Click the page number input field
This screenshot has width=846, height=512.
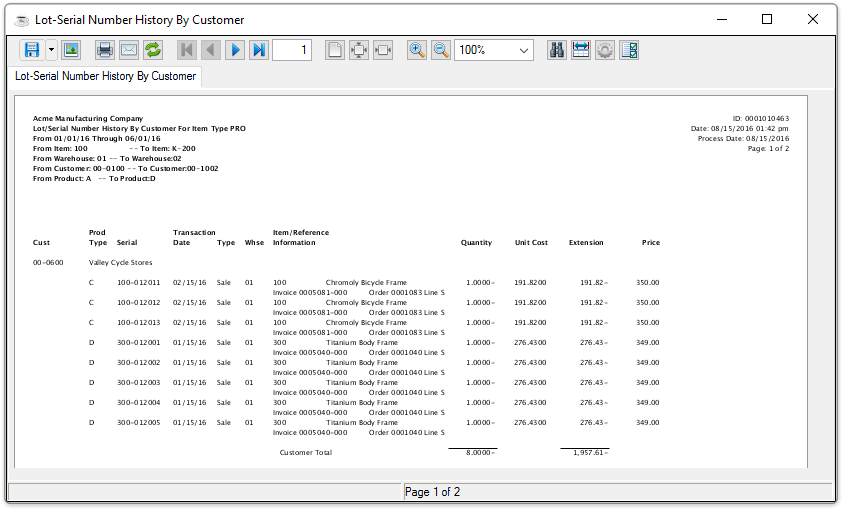point(292,50)
